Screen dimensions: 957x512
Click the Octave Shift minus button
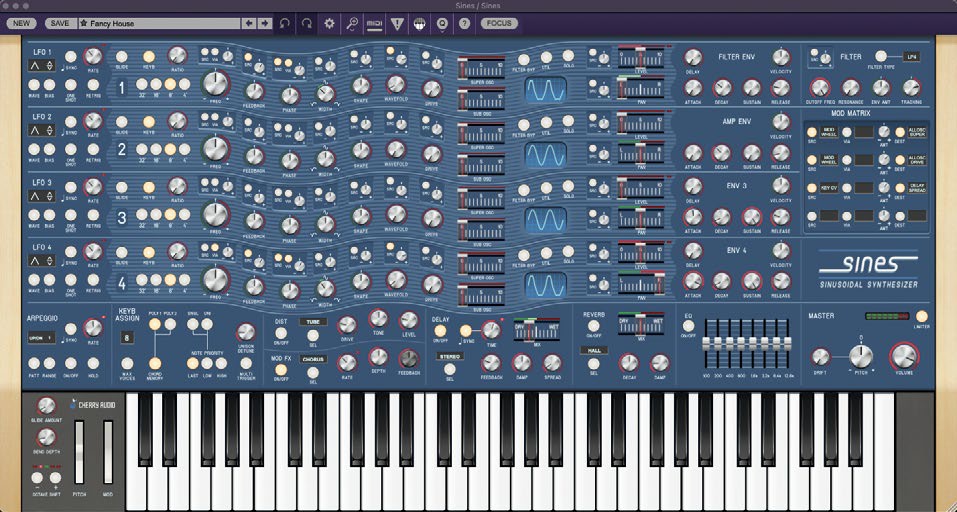coord(37,478)
